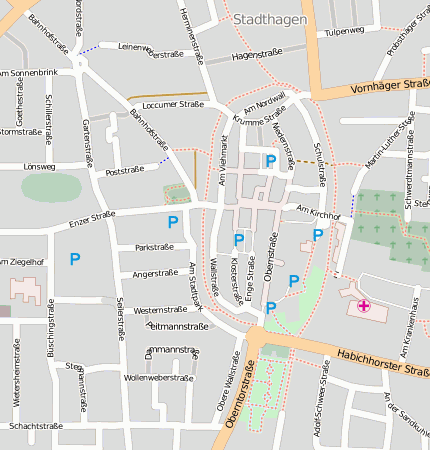This screenshot has height=450, width=430.
Task: Click the Am Krankenhaus street label
Action: (x=409, y=328)
